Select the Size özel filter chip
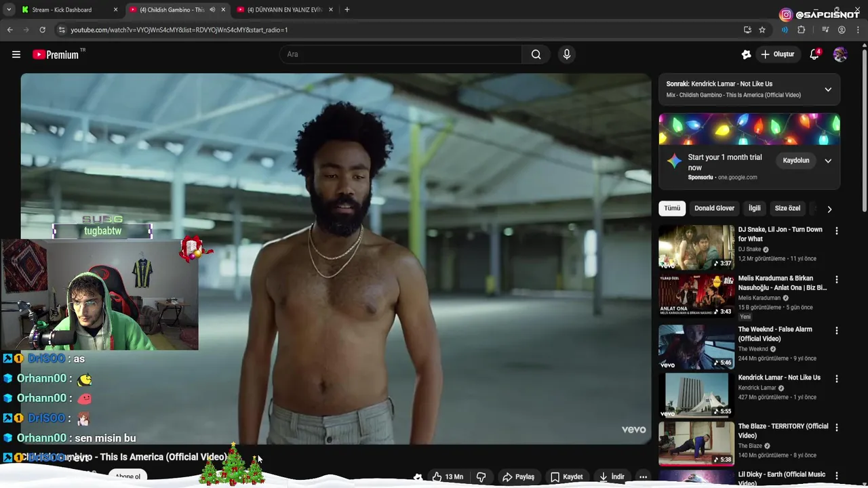This screenshot has height=488, width=868. click(787, 208)
